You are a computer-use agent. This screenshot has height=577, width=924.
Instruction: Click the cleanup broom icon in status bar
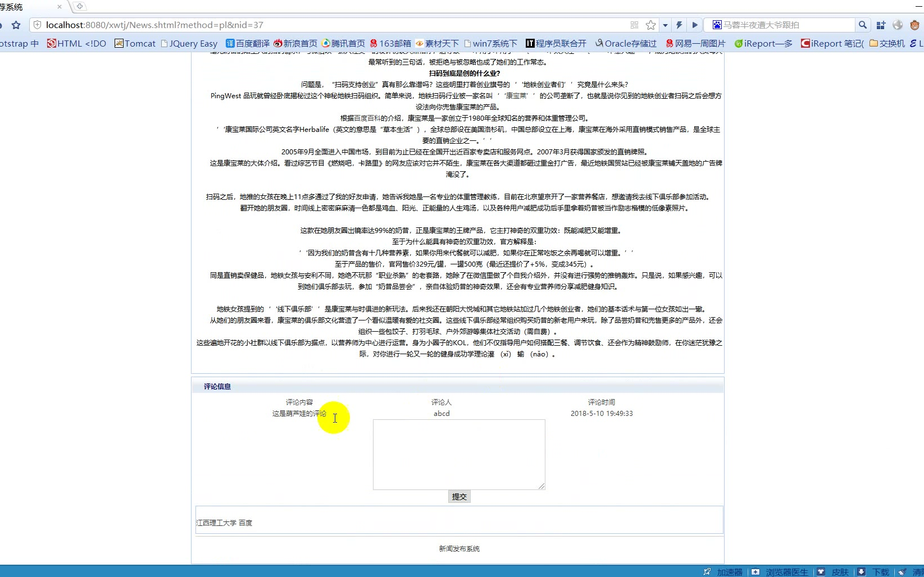pyautogui.click(x=902, y=572)
